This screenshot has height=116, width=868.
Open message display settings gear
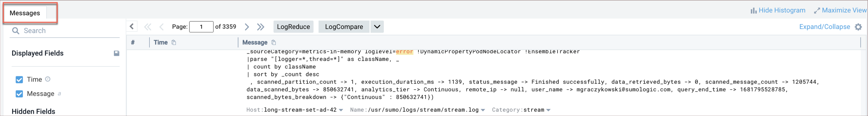[858, 27]
